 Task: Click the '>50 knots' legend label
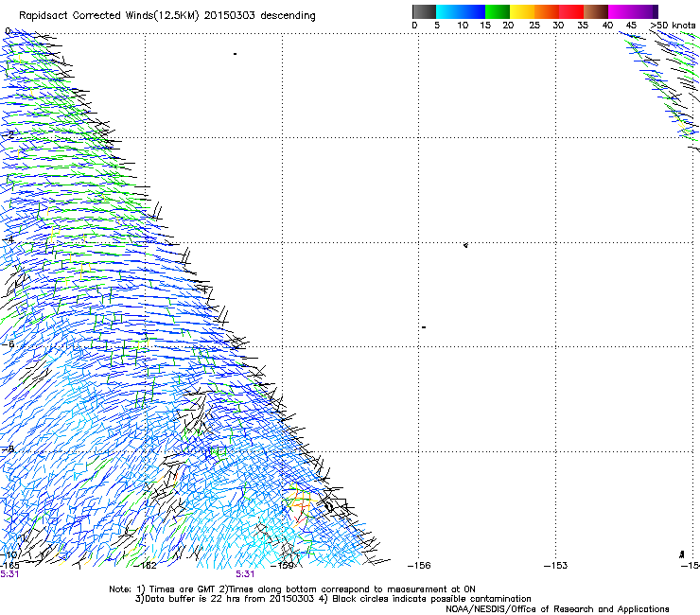674,26
